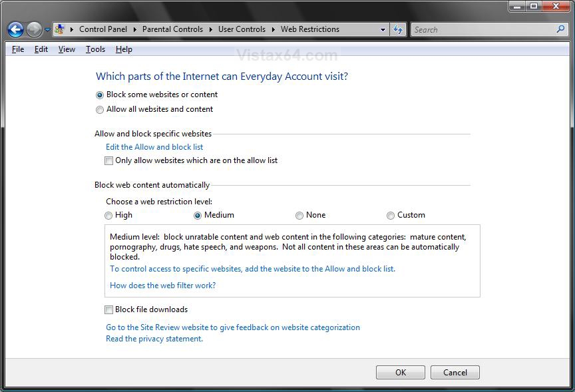This screenshot has height=392, width=575.
Task: Click the Refresh icon beside address bar
Action: (x=398, y=30)
